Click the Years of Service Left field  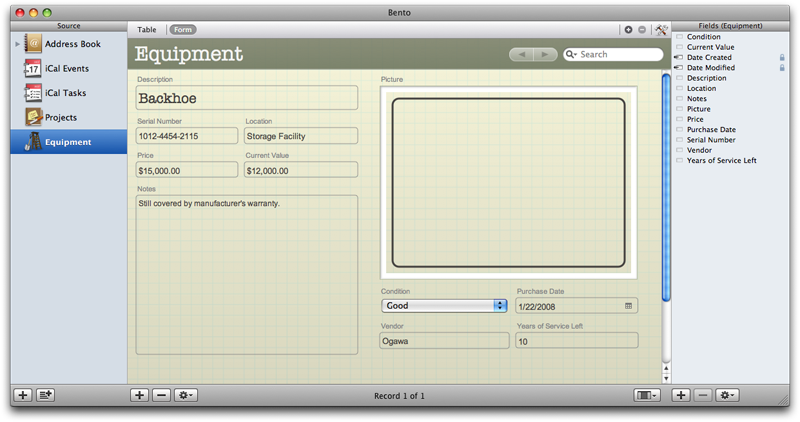[x=577, y=341]
